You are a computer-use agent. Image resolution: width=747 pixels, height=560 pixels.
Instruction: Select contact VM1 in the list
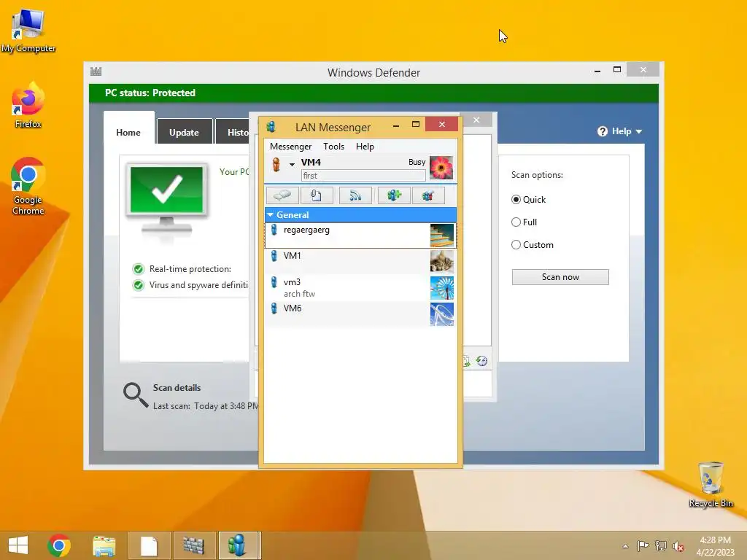[x=360, y=262]
